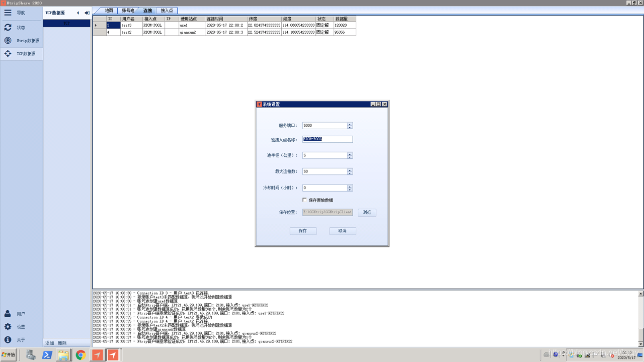Open the 导航 hamburger menu icon
This screenshot has height=362, width=644.
(x=8, y=13)
